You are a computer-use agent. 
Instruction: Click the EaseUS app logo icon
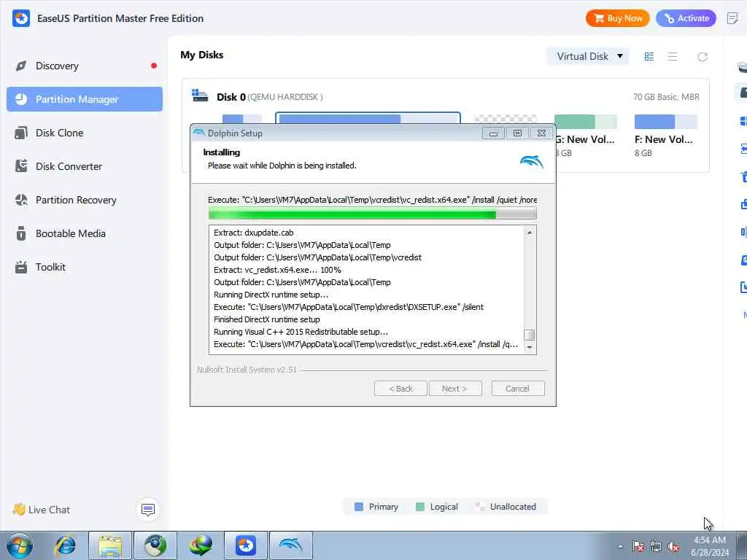pos(21,18)
